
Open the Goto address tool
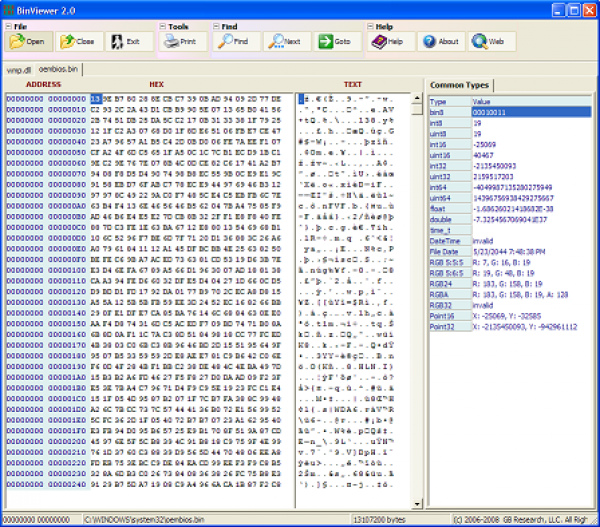click(x=335, y=42)
